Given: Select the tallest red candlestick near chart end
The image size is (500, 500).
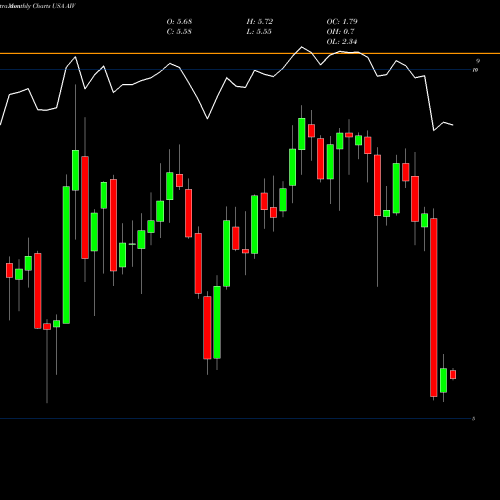Looking at the screenshot, I should click(434, 307).
